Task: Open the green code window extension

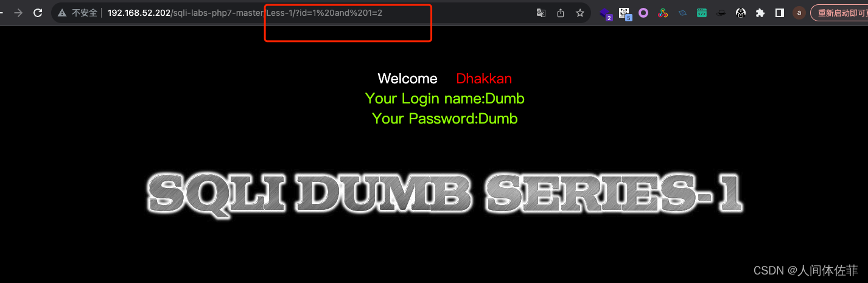Action: (x=702, y=13)
